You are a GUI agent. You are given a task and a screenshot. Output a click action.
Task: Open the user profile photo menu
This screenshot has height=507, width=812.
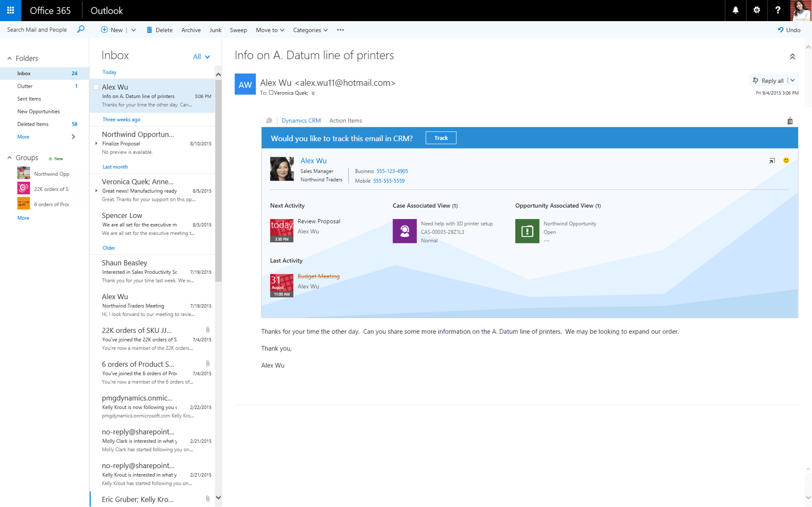[x=800, y=10]
